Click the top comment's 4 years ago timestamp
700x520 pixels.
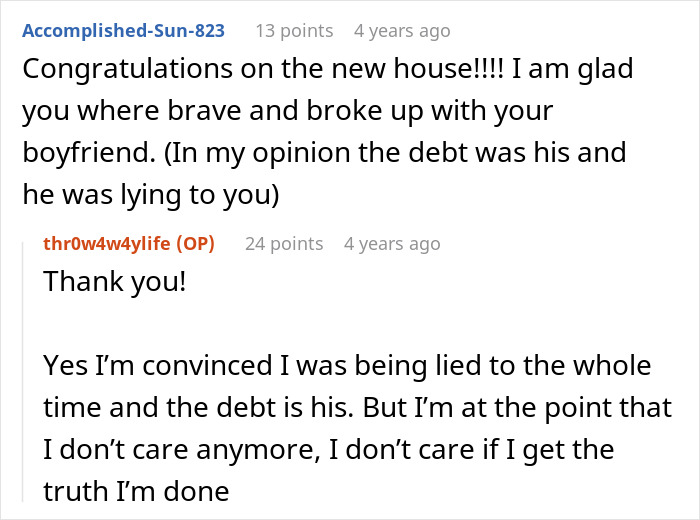click(x=402, y=31)
